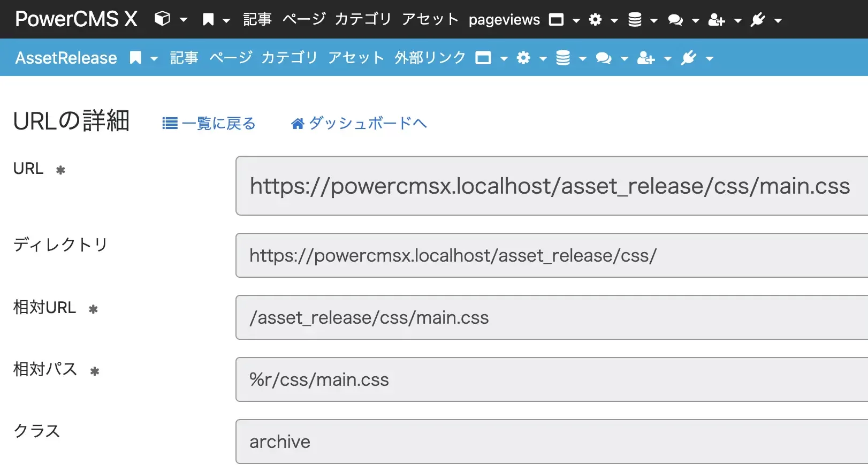Click the add-user icon in the black bar

click(717, 20)
